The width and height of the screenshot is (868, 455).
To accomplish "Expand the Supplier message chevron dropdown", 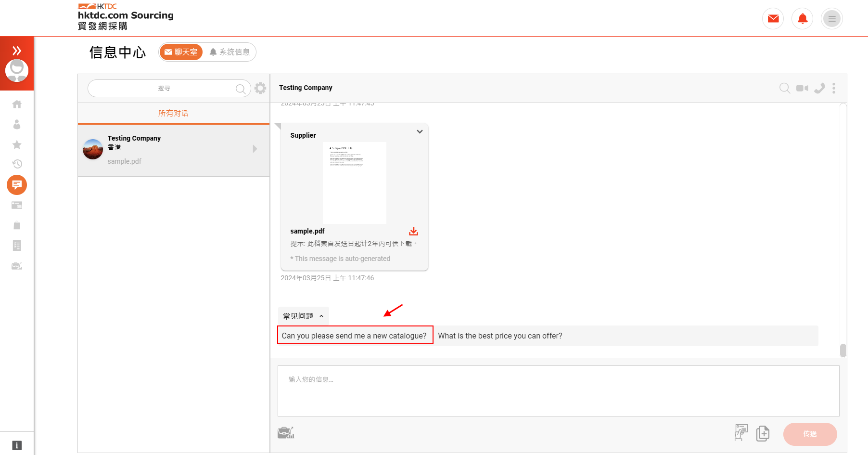I will coord(420,131).
